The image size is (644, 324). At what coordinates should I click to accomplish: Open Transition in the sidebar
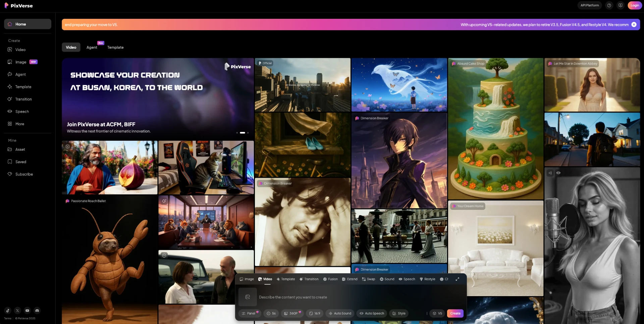pyautogui.click(x=28, y=99)
